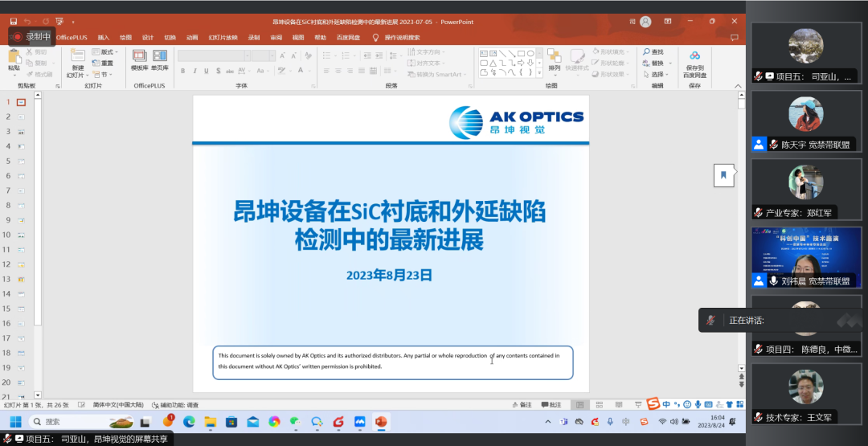Screen dimensions: 868x446
Task: Toggle text shadow S
Action: [218, 71]
